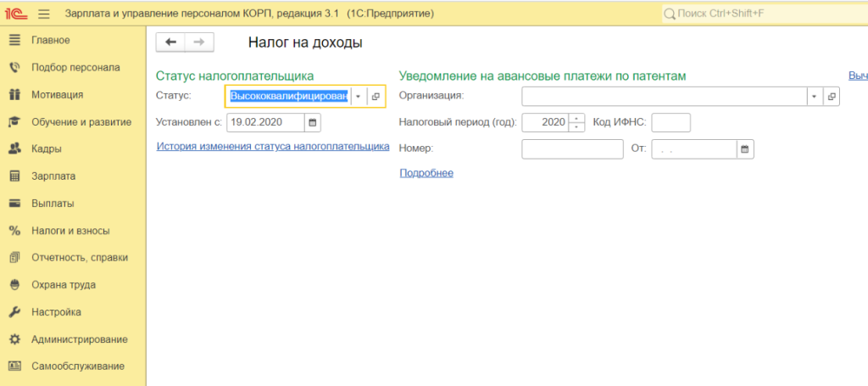The image size is (868, 386).
Task: Open the Администрирование gear section
Action: coord(79,339)
